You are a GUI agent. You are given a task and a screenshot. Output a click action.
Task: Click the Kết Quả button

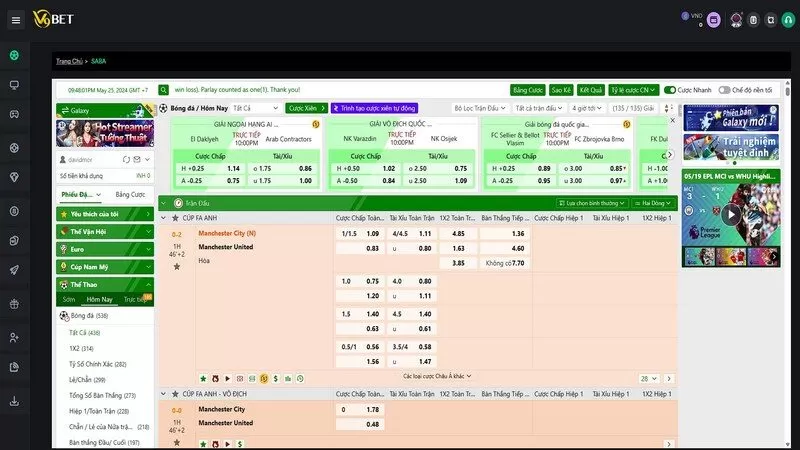tap(591, 90)
